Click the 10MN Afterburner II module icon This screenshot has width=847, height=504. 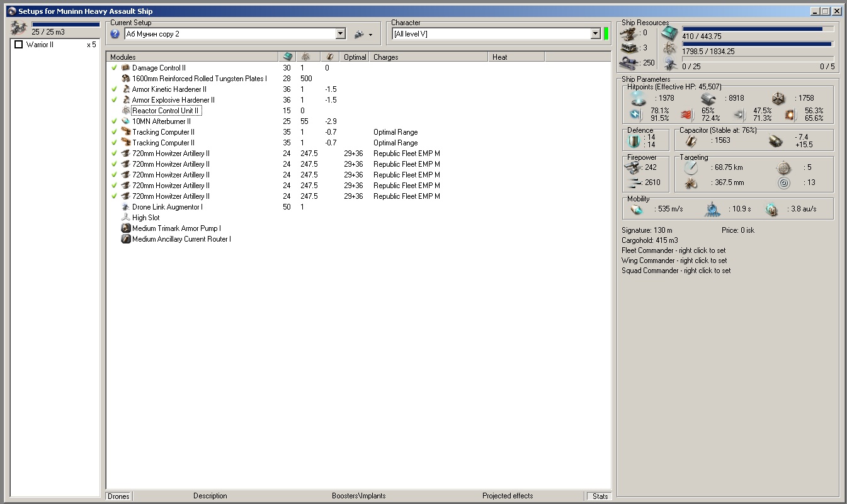click(x=125, y=121)
